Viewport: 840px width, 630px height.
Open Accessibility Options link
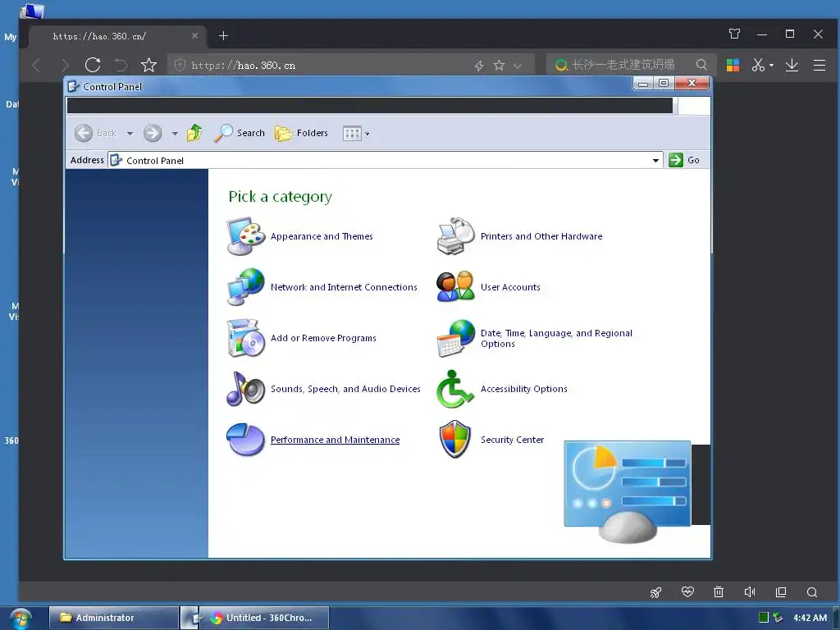(523, 389)
